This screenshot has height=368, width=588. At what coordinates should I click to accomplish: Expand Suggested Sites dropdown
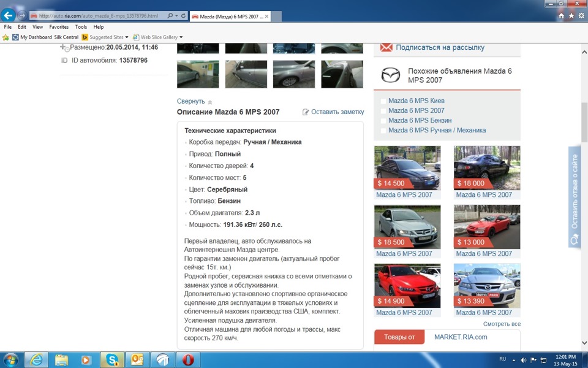pos(126,37)
